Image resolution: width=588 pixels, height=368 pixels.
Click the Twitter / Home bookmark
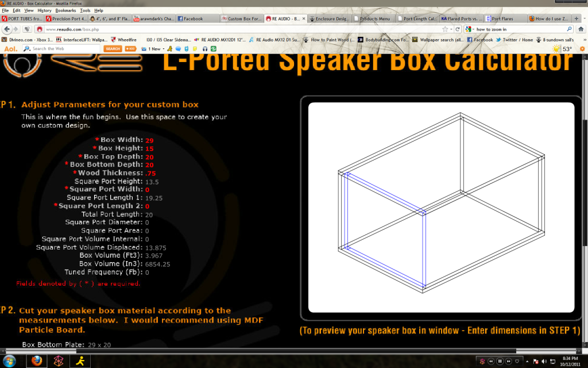coord(518,40)
